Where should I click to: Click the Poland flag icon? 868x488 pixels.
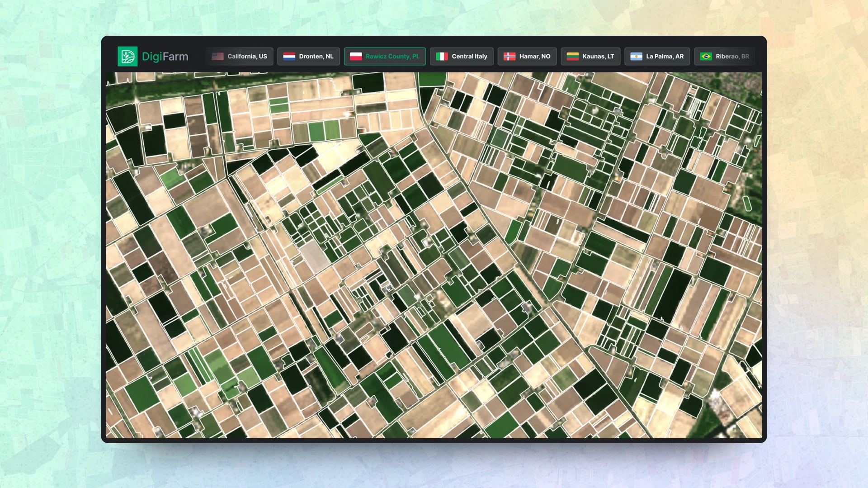pyautogui.click(x=356, y=57)
